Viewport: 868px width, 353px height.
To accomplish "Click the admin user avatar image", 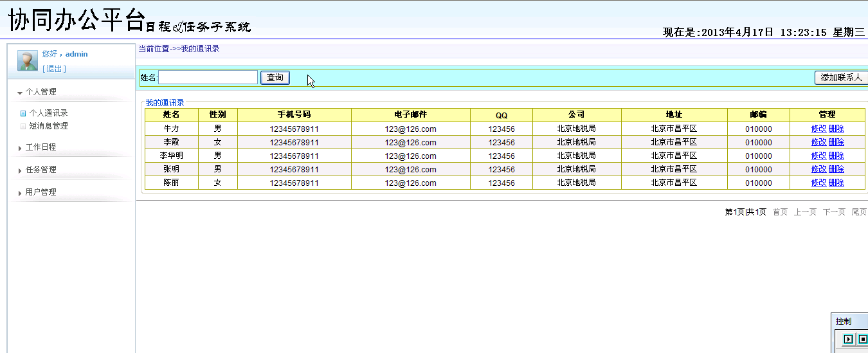I will pos(27,60).
